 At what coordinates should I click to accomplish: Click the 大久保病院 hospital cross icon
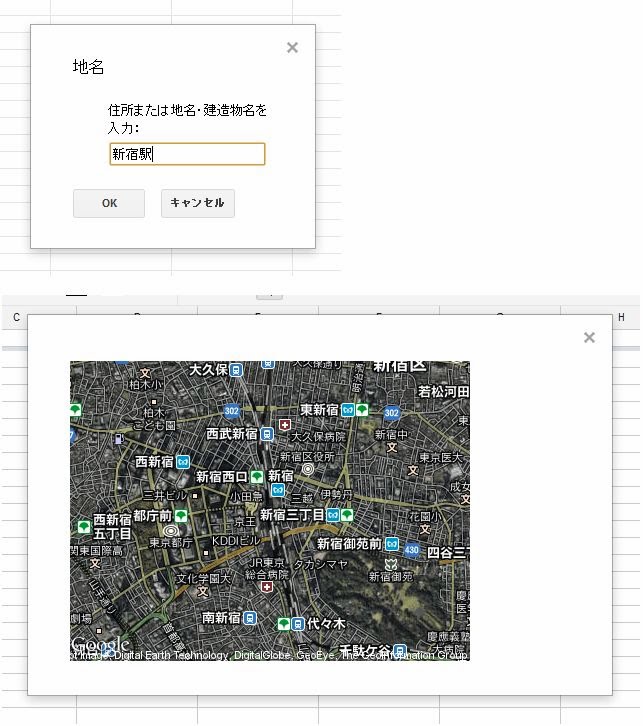285,425
